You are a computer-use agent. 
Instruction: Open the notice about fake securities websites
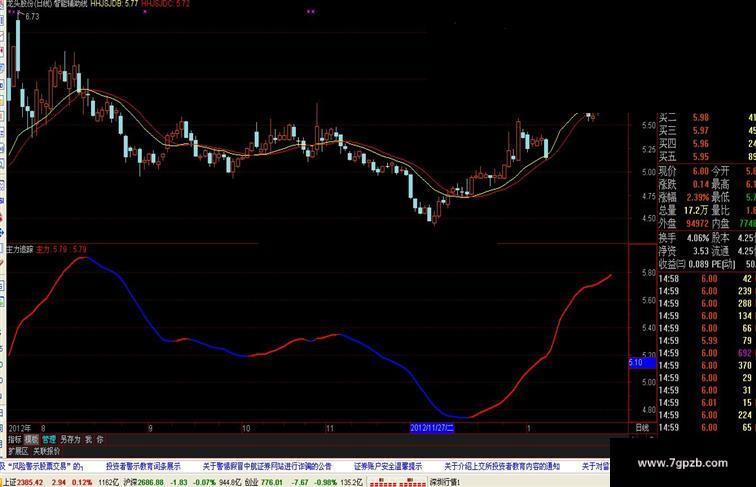point(267,466)
